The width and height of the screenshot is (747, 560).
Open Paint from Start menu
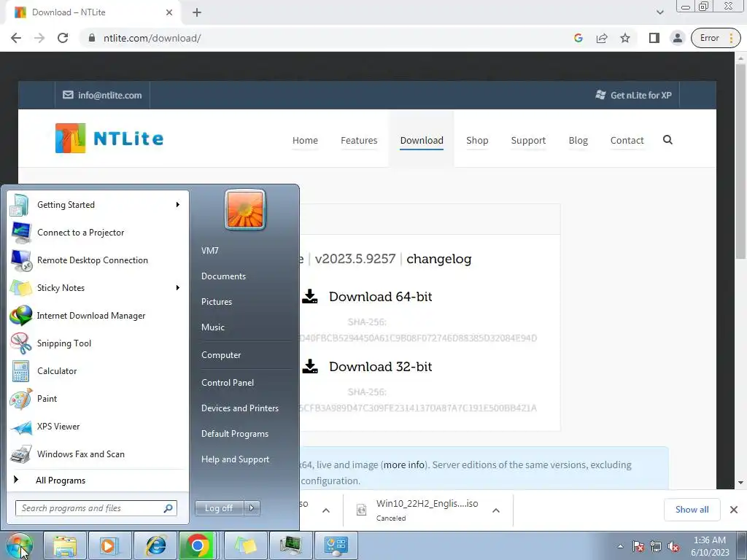pos(98,399)
